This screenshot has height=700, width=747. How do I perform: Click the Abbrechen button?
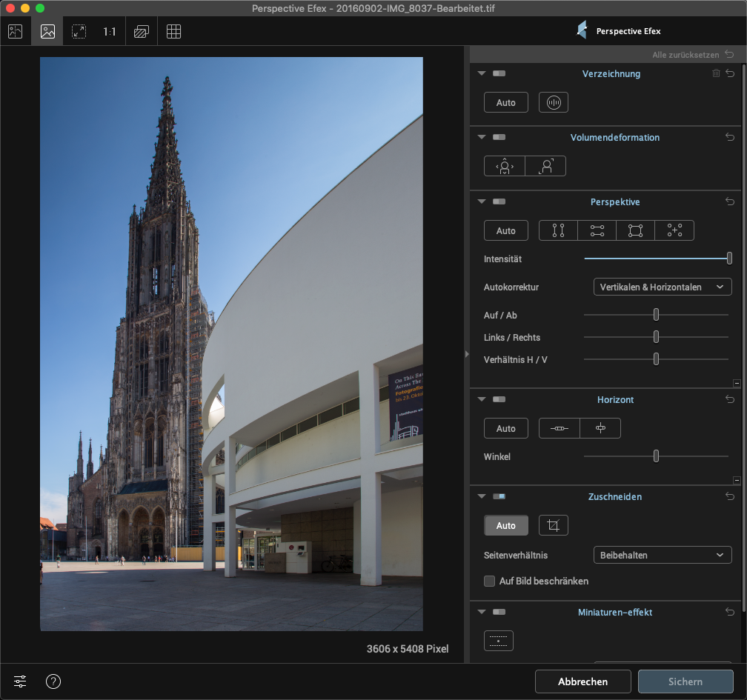pyautogui.click(x=582, y=681)
